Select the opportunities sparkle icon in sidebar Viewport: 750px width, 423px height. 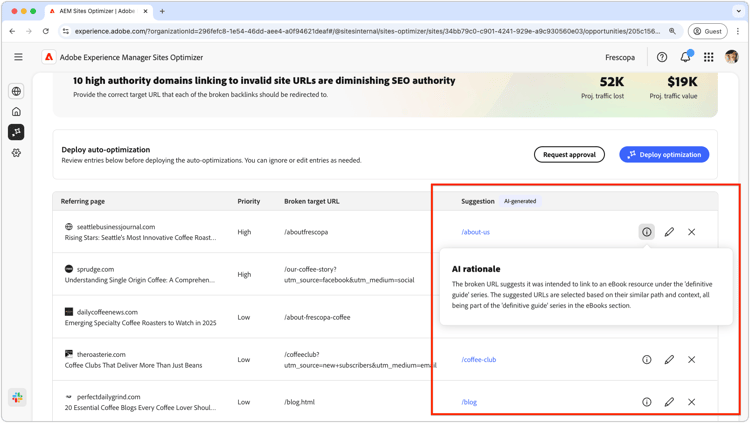16,132
